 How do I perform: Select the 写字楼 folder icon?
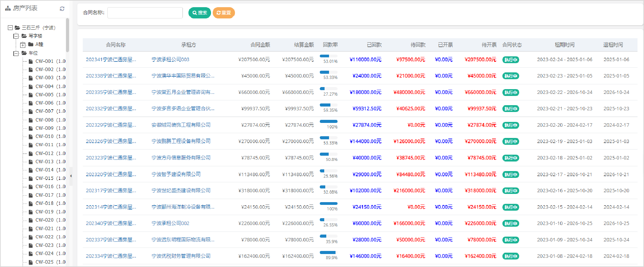coord(24,36)
